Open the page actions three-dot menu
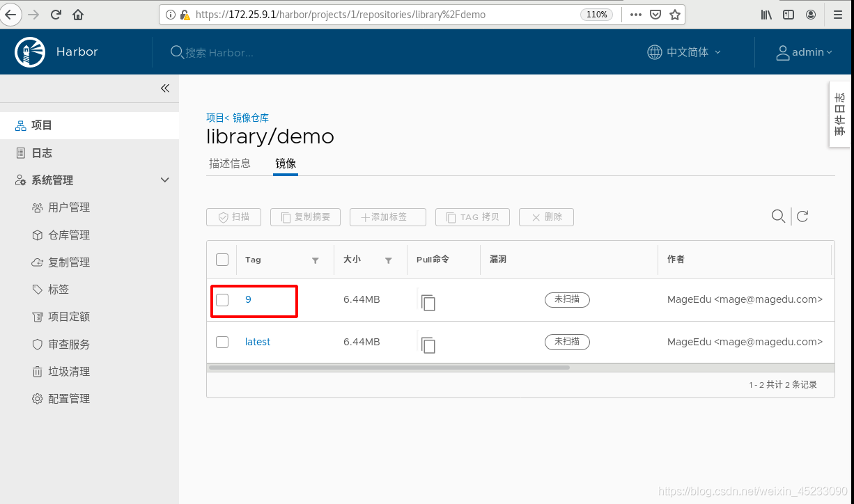854x504 pixels. click(636, 15)
